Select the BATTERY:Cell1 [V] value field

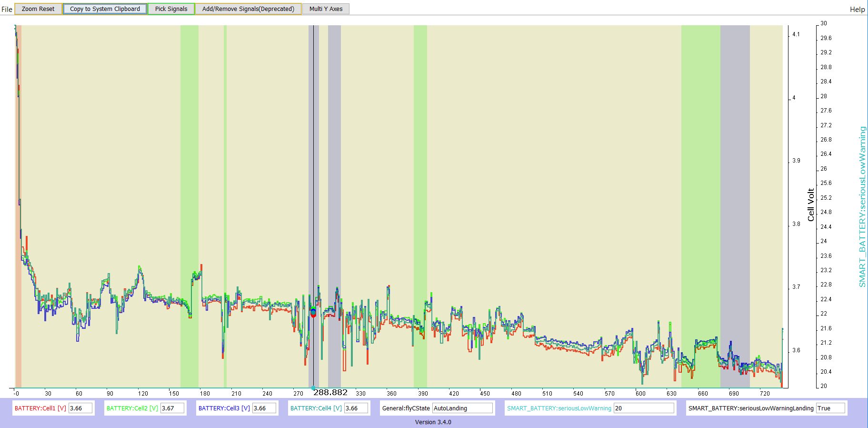[80, 408]
